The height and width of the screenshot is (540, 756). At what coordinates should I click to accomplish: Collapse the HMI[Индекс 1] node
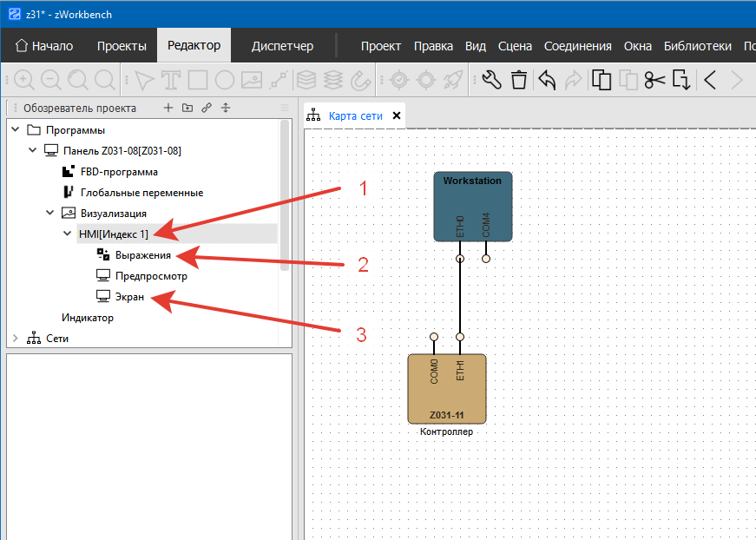(67, 234)
